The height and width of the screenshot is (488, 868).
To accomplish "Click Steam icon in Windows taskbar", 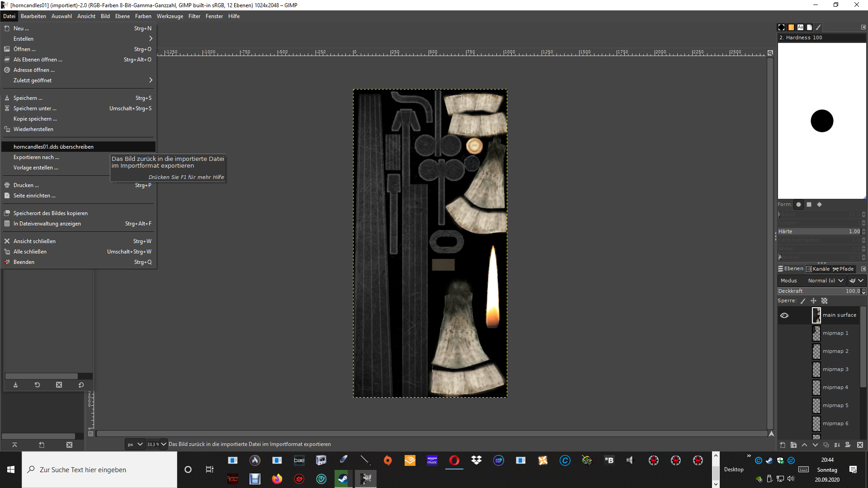I will coord(343,479).
